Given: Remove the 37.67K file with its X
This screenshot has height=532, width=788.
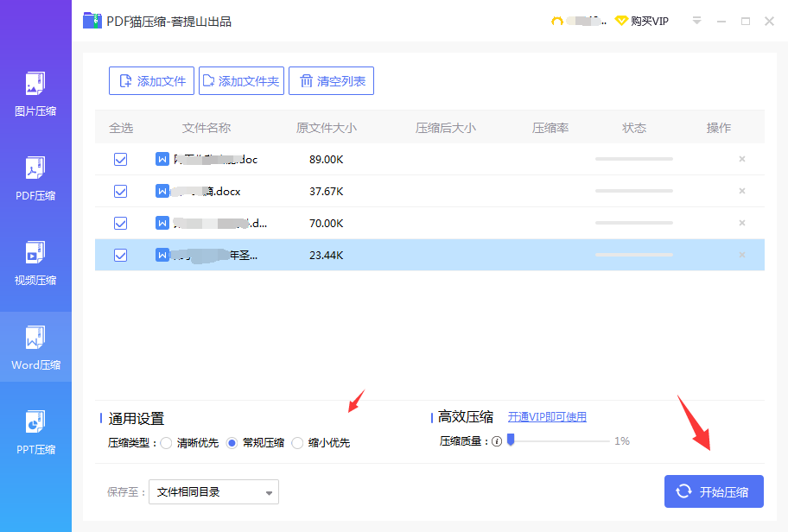Looking at the screenshot, I should tap(741, 191).
